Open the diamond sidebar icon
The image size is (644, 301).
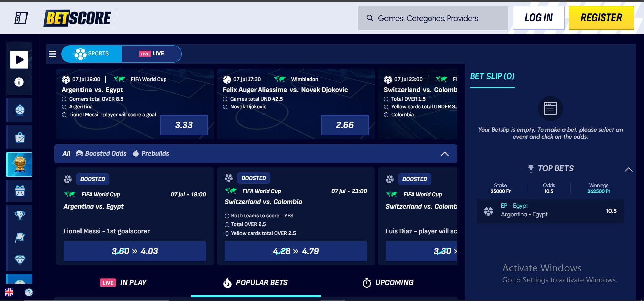pyautogui.click(x=20, y=260)
